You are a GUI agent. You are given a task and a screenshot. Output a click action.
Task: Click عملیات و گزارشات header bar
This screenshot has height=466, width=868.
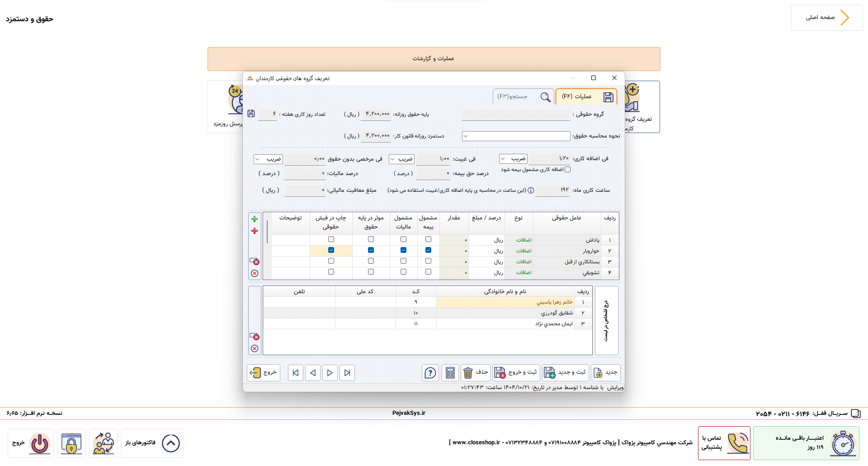click(x=434, y=59)
